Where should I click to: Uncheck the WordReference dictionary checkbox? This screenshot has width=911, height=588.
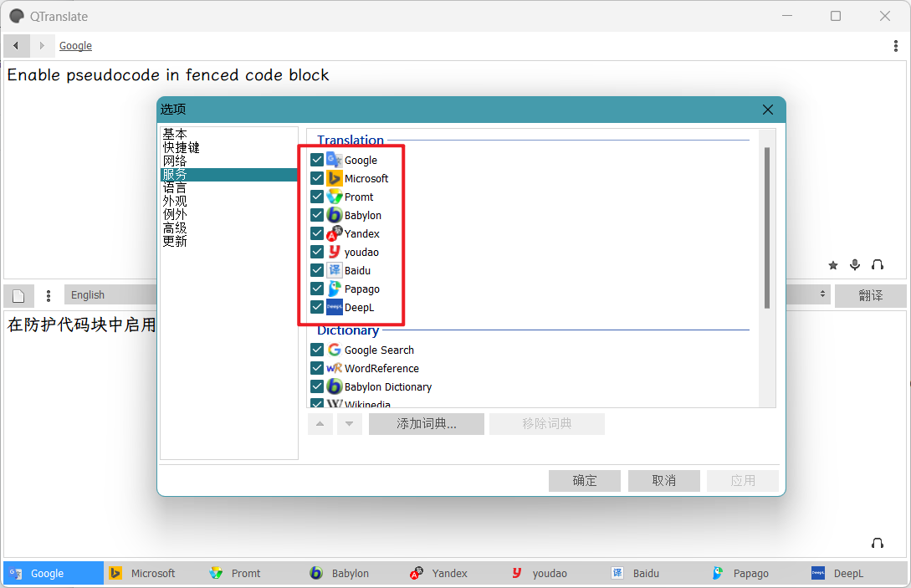[x=317, y=368]
